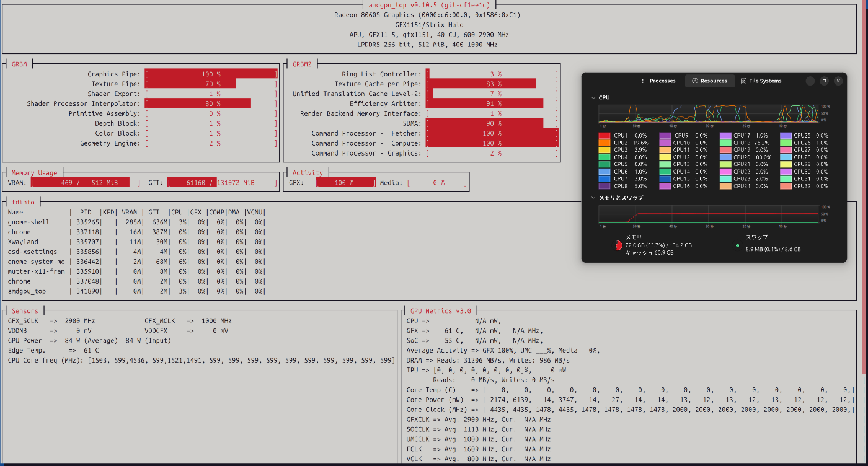Viewport: 868px width, 466px height.
Task: Click the SDMA 90 % bar
Action: 492,123
